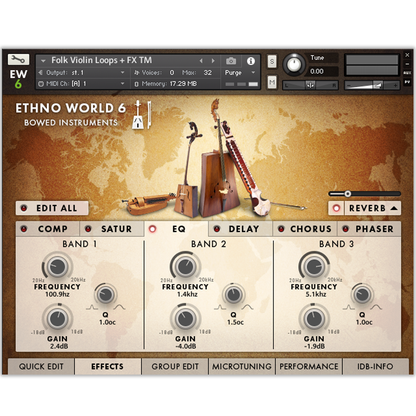This screenshot has height=416, width=416.
Task: Click the reverb amount slider handle
Action: (348, 194)
